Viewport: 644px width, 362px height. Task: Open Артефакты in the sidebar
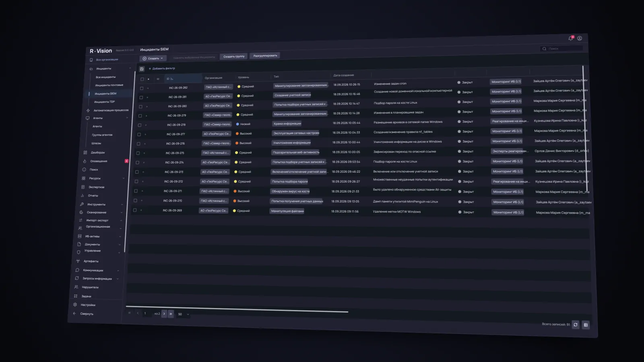point(91,261)
